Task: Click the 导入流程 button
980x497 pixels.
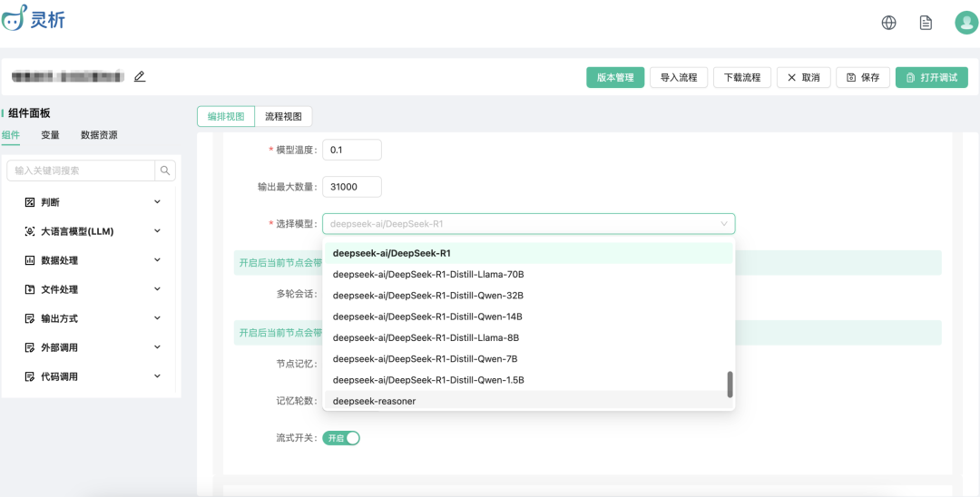Action: point(679,77)
